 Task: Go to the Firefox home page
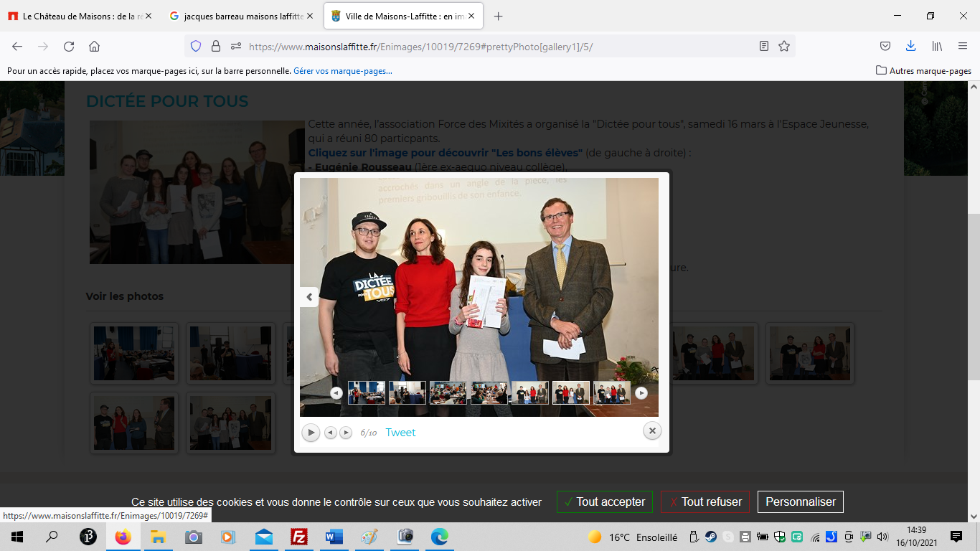pos(94,46)
